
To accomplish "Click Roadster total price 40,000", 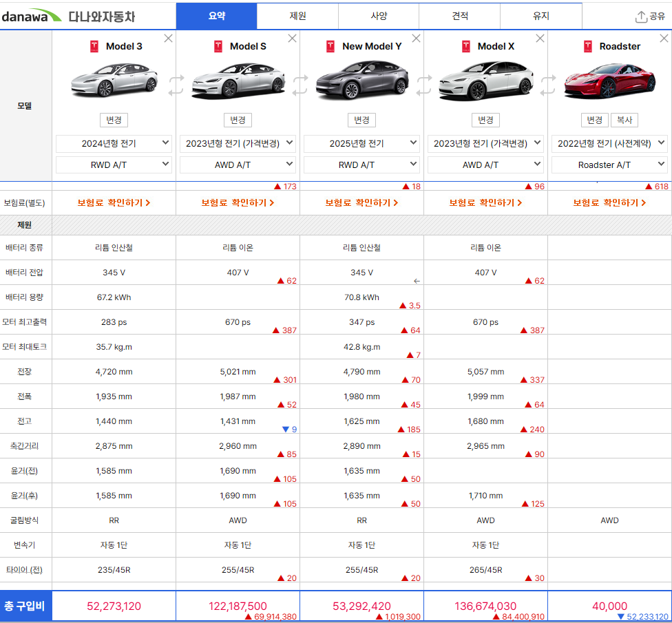I will 609,606.
